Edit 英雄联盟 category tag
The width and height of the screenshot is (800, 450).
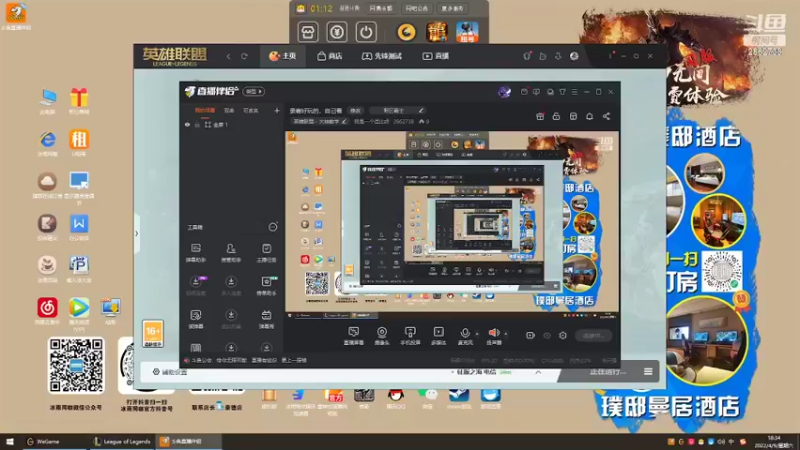(x=320, y=121)
